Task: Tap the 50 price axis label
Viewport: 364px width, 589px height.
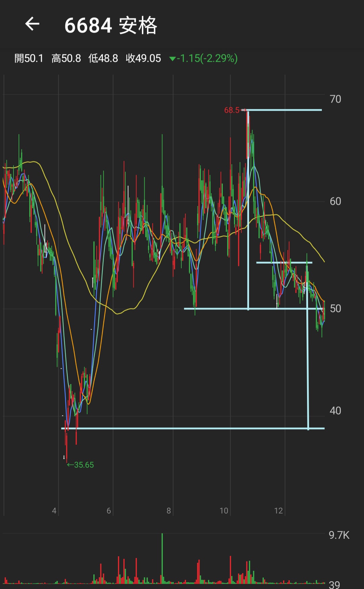Action: tap(335, 308)
